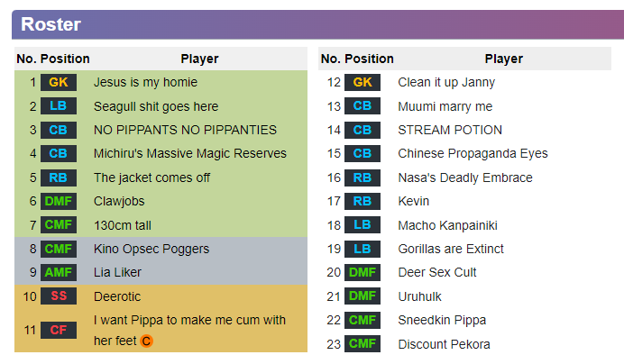Click player name Jesus is my homie
The width and height of the screenshot is (624, 364).
(x=146, y=82)
